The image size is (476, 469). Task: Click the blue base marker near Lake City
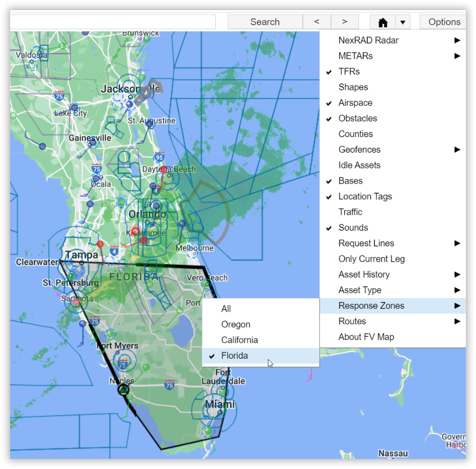click(x=74, y=107)
